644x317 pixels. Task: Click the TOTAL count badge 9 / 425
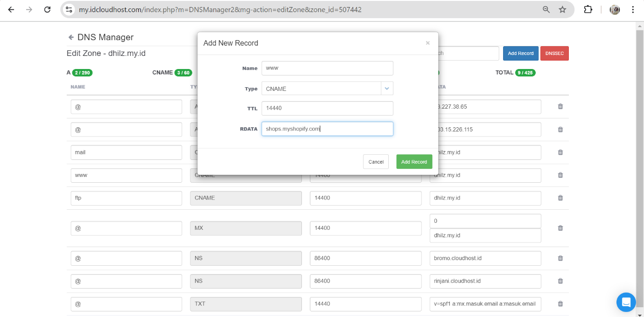[x=525, y=73]
